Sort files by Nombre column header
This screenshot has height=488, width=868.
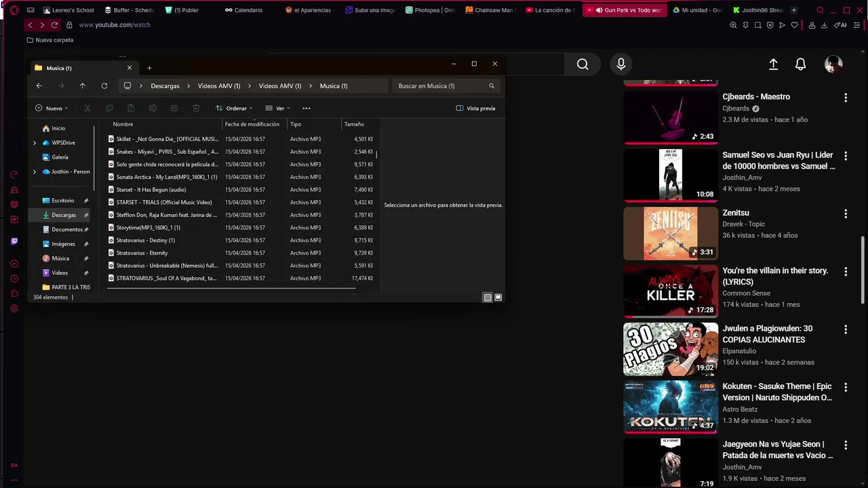(x=123, y=125)
